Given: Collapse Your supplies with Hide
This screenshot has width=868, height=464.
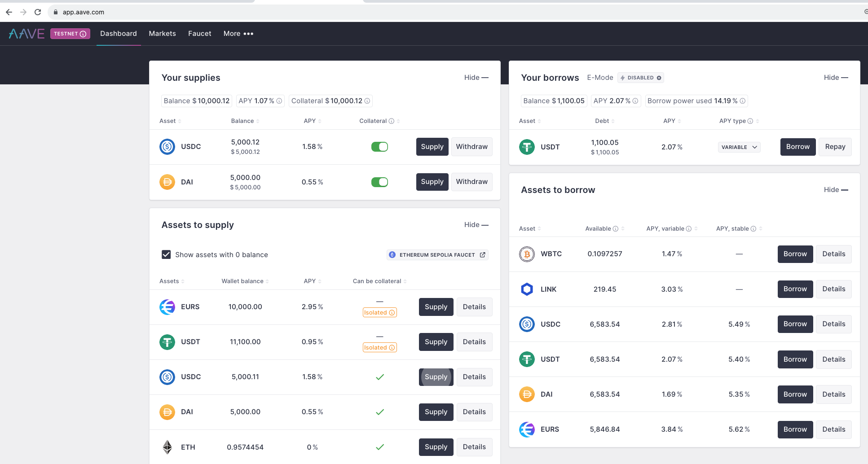Looking at the screenshot, I should click(476, 78).
